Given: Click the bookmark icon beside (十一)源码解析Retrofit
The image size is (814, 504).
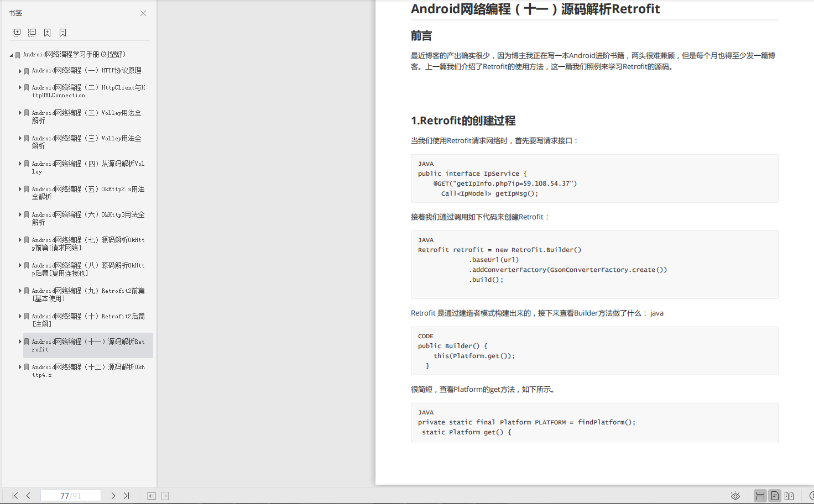Looking at the screenshot, I should tap(27, 342).
